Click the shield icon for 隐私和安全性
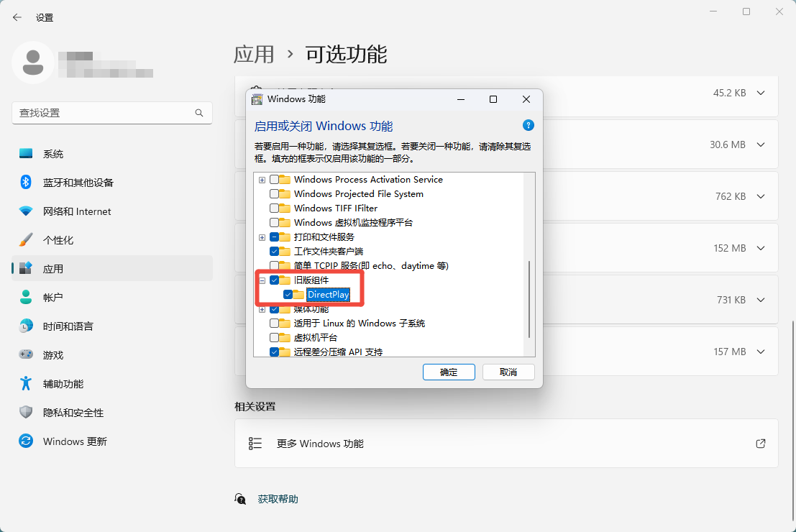Screen dimensions: 796x532 pyautogui.click(x=26, y=412)
